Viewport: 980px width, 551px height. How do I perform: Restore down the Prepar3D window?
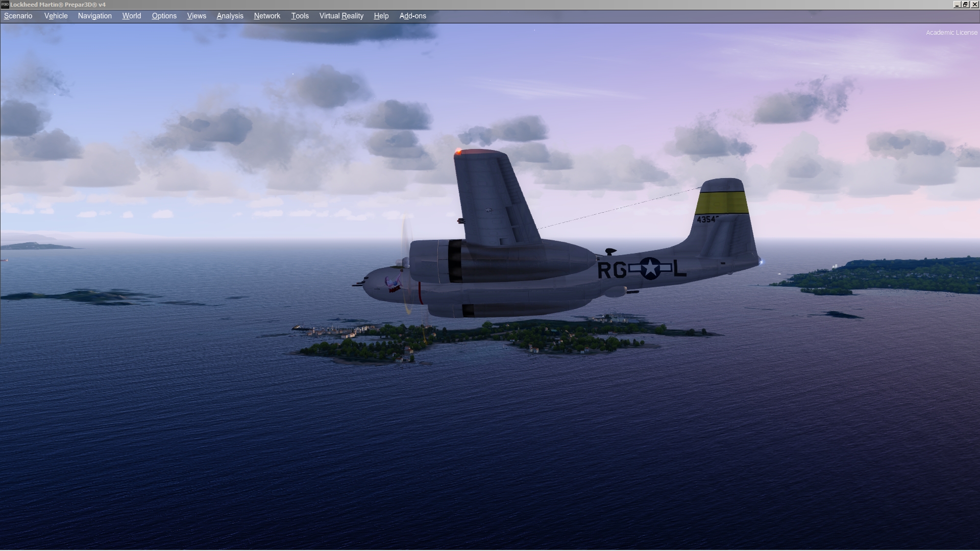[x=966, y=4]
